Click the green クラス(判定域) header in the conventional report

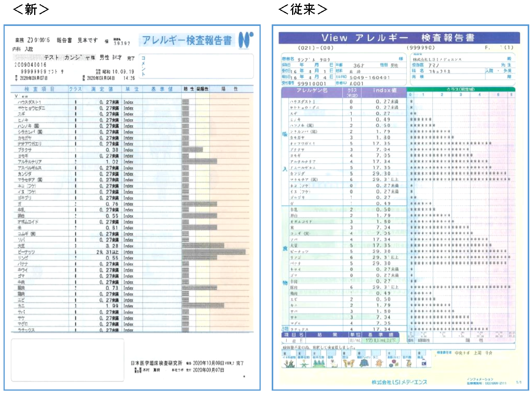pyautogui.click(x=461, y=89)
